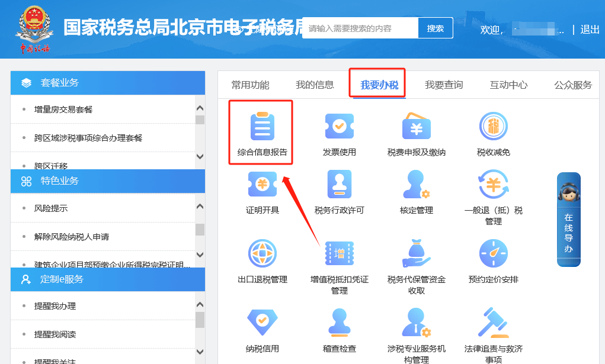This screenshot has width=605, height=364.
Task: Click the 定制e服务 person icon
Action: point(26,279)
